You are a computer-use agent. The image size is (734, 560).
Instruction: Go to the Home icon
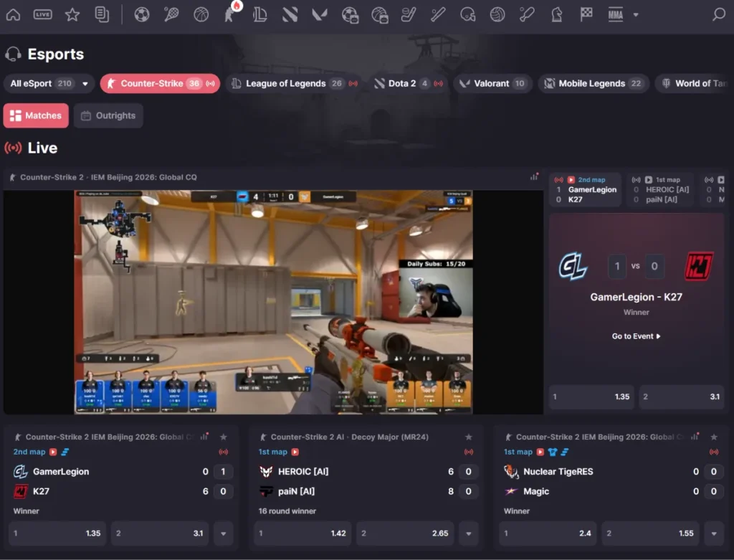click(x=13, y=14)
